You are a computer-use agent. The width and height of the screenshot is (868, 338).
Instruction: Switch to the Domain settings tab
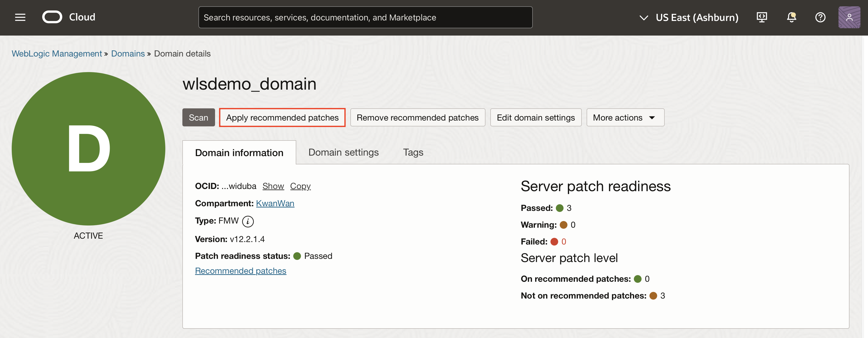coord(343,152)
